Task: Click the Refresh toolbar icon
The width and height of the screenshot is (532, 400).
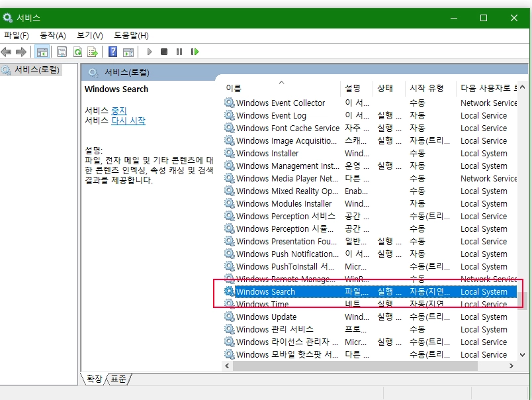Action: pyautogui.click(x=77, y=52)
